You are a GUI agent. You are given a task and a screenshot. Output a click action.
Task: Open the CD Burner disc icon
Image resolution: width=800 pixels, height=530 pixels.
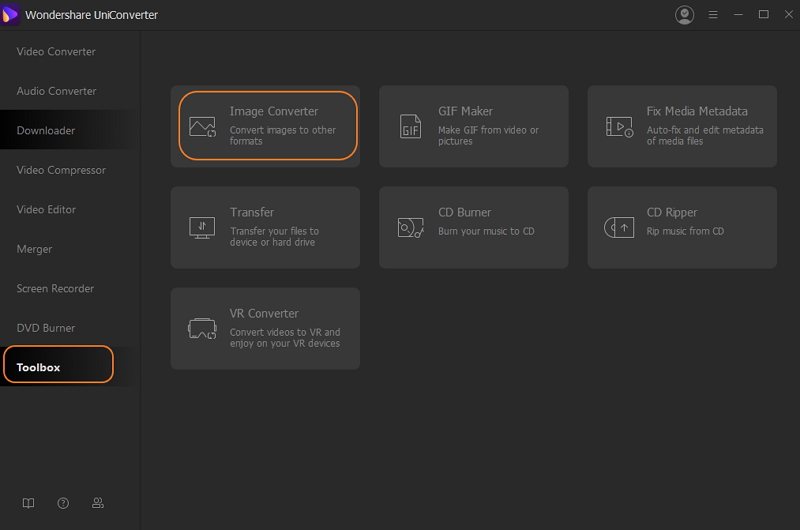coord(410,228)
